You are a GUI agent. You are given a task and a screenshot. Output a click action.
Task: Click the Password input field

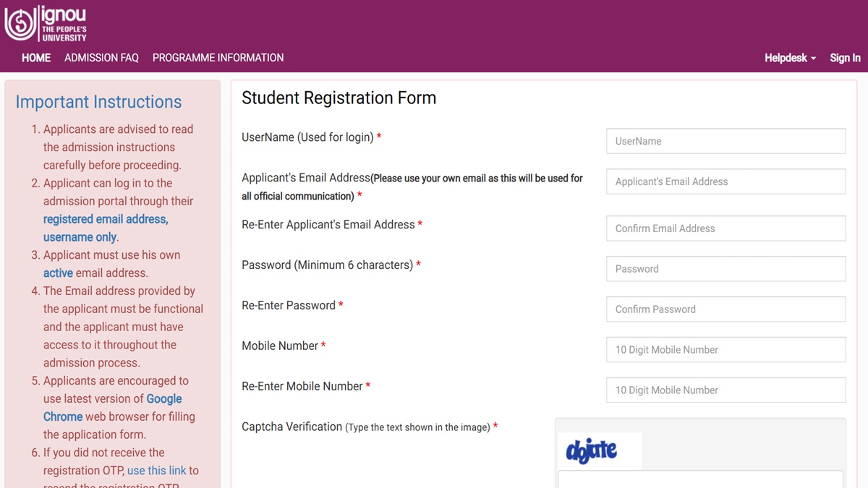coord(726,268)
